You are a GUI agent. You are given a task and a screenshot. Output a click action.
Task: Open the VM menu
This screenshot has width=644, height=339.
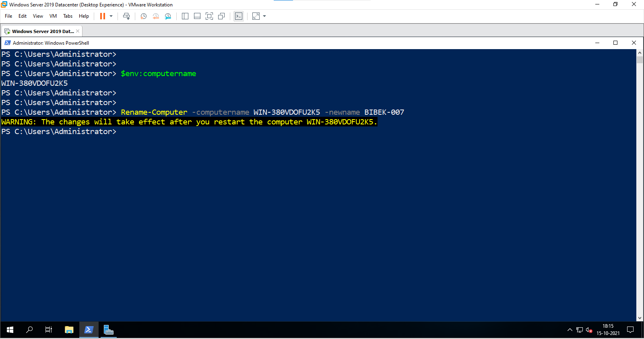[x=53, y=16]
